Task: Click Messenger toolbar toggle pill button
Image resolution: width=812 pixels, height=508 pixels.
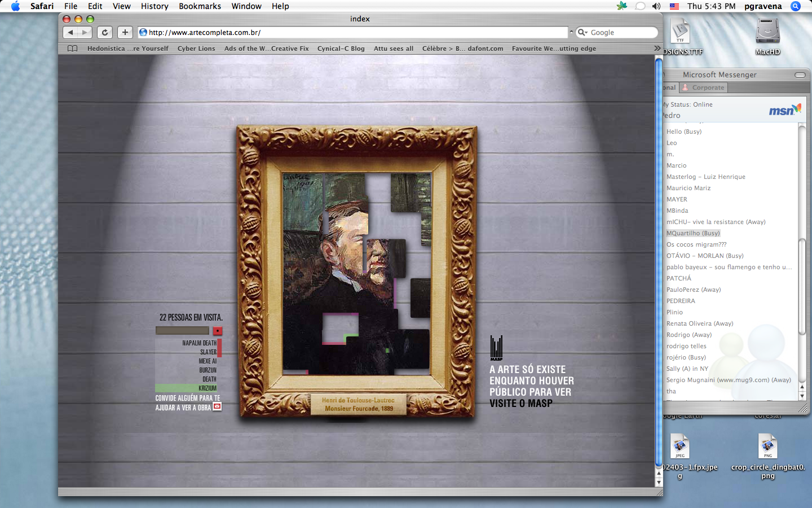Action: coord(800,75)
